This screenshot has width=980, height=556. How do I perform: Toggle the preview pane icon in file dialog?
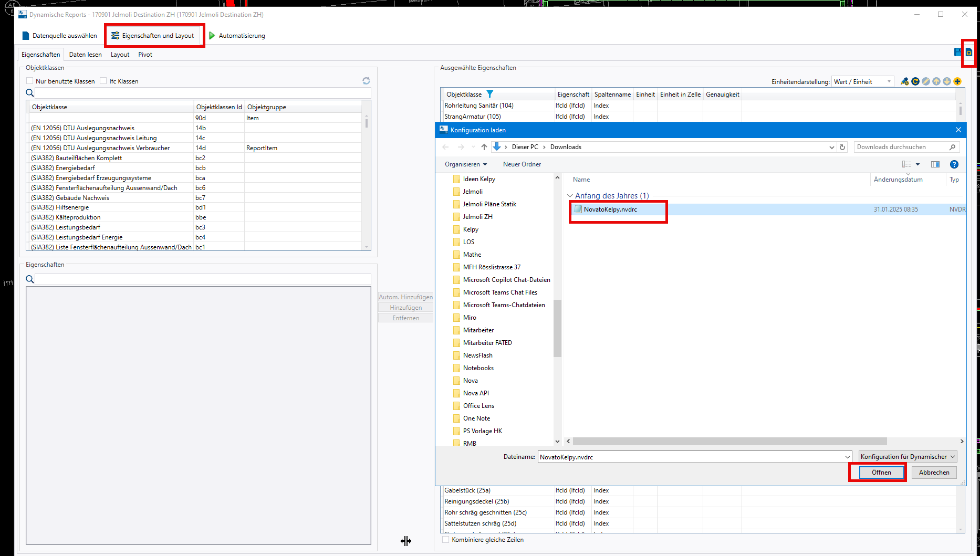[x=935, y=164]
